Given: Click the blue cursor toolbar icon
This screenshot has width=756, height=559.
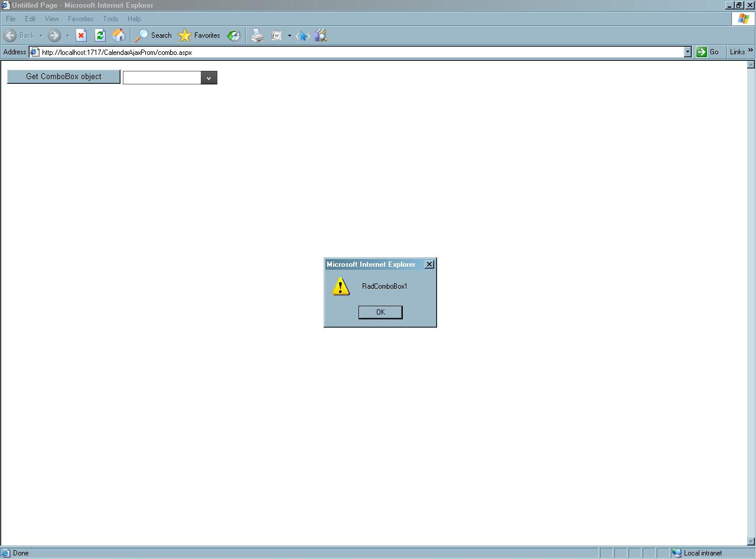Looking at the screenshot, I should click(x=302, y=35).
